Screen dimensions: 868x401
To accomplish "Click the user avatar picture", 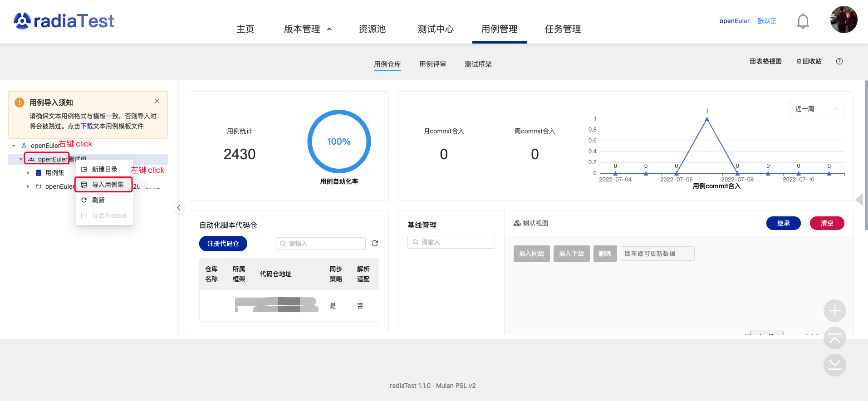I will [x=843, y=20].
